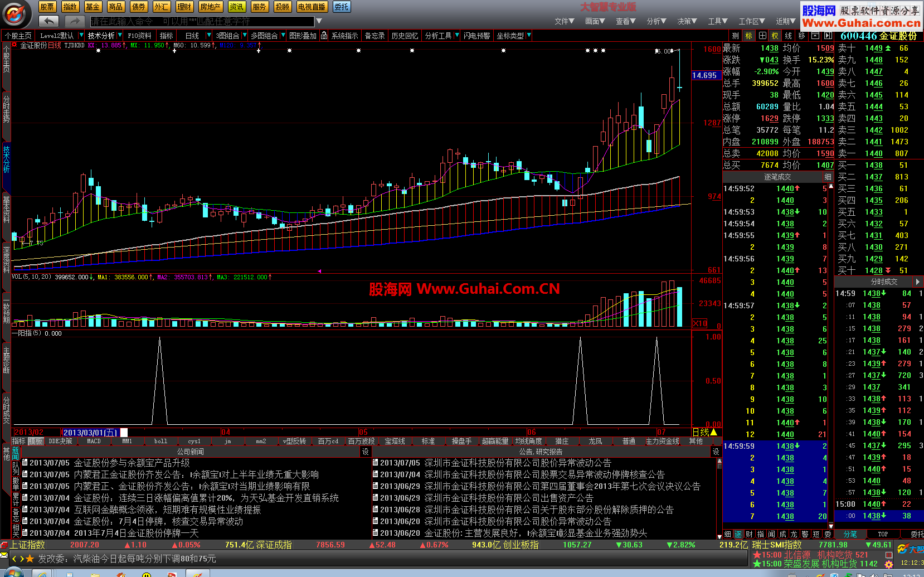Select the boll indicator tab
Image resolution: width=924 pixels, height=577 pixels.
click(161, 441)
